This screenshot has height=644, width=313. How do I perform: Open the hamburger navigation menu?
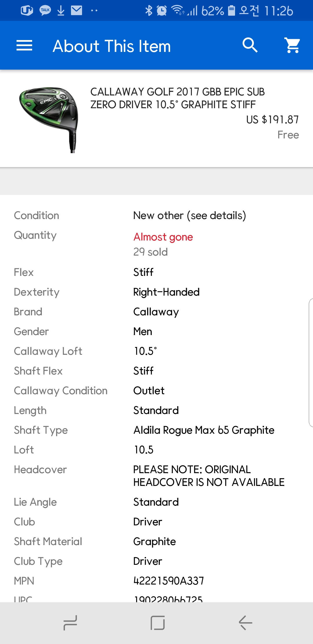[x=24, y=46]
